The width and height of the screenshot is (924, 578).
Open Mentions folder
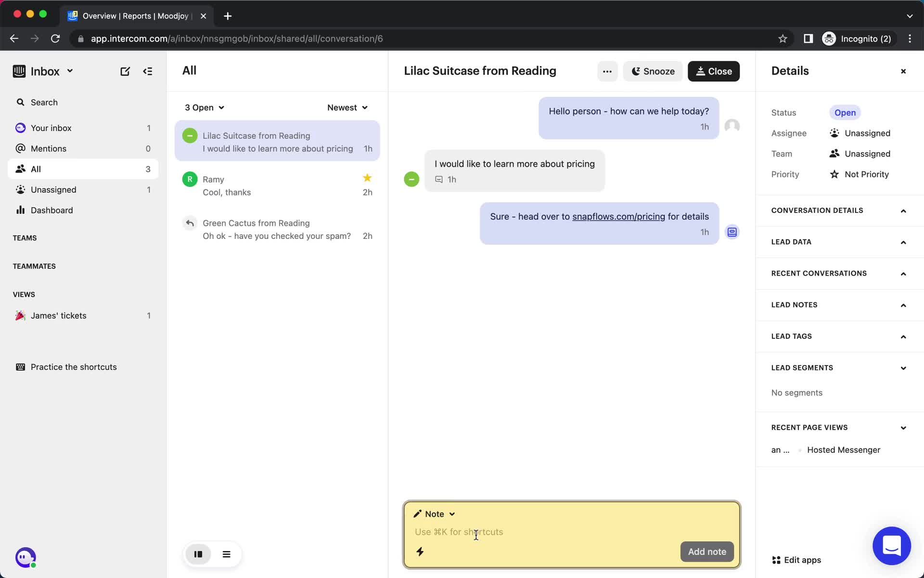tap(83, 148)
